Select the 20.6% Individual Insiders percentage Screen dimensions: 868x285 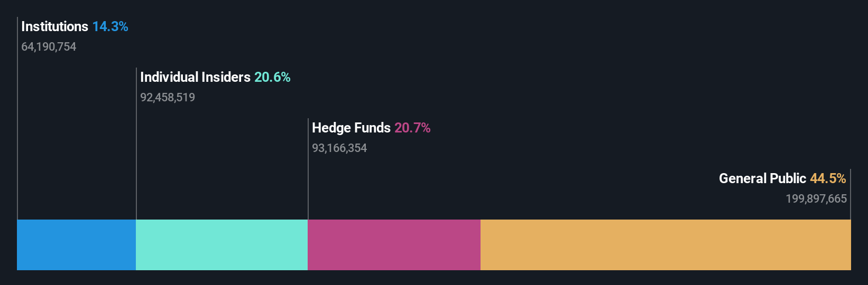coord(272,77)
